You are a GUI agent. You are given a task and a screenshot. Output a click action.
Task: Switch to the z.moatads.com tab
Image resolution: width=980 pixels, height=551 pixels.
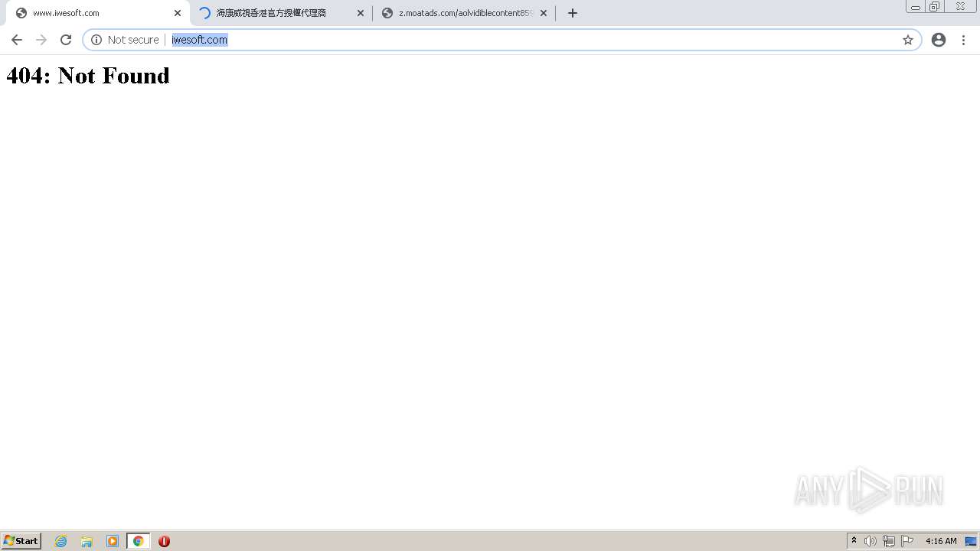(464, 13)
